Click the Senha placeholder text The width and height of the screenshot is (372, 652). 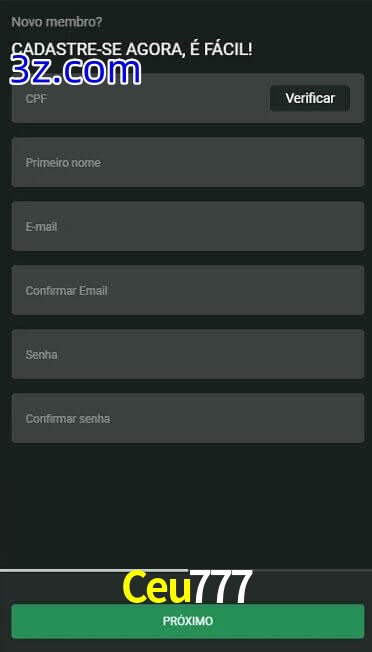[41, 355]
